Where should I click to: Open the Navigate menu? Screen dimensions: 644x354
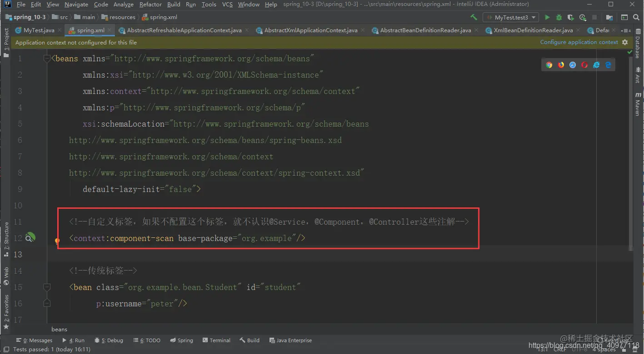tap(76, 4)
